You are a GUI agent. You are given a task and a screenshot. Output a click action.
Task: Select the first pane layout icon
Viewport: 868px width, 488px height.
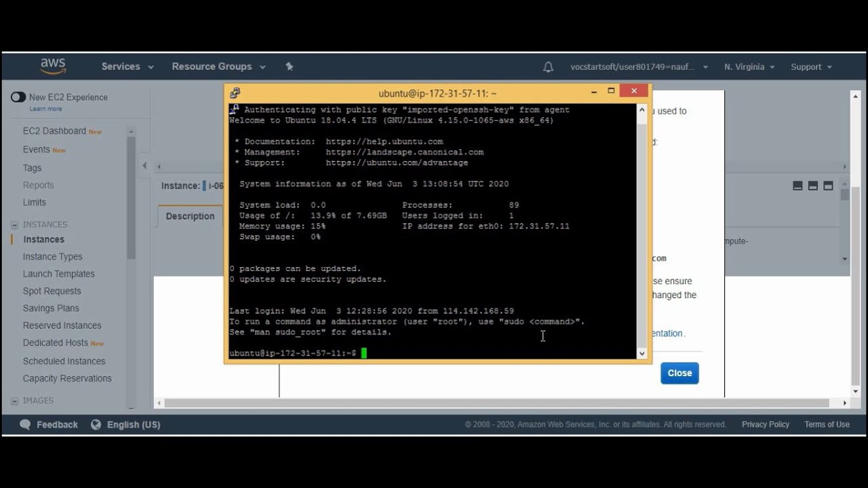coord(797,186)
